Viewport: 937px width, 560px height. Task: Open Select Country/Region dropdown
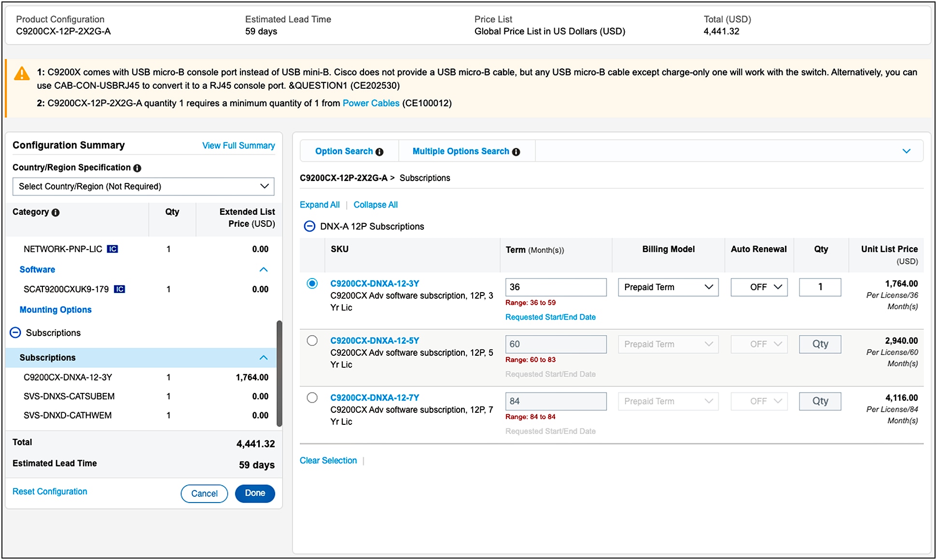click(143, 186)
